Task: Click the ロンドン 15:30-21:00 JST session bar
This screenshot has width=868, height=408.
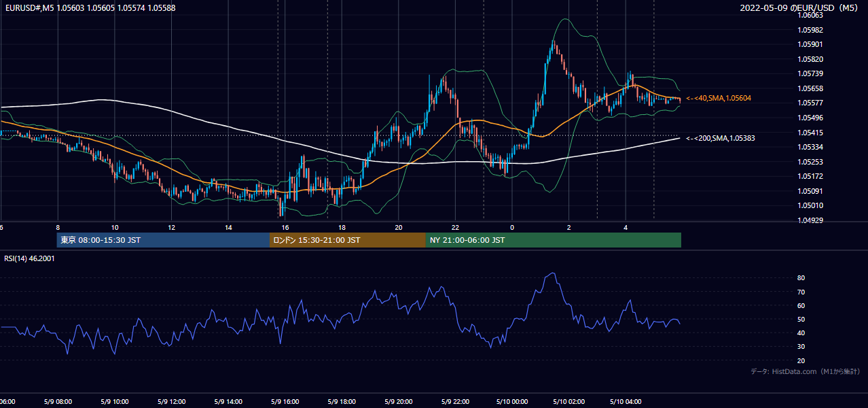Action: [x=348, y=240]
